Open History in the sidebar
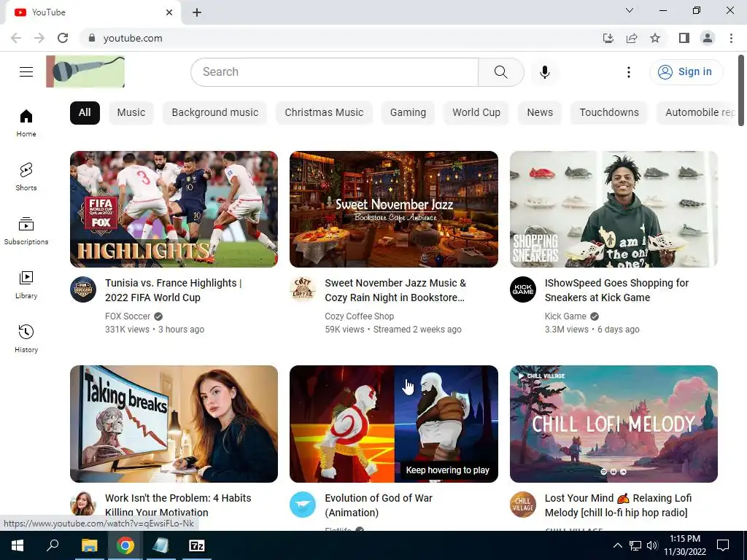 pos(26,338)
